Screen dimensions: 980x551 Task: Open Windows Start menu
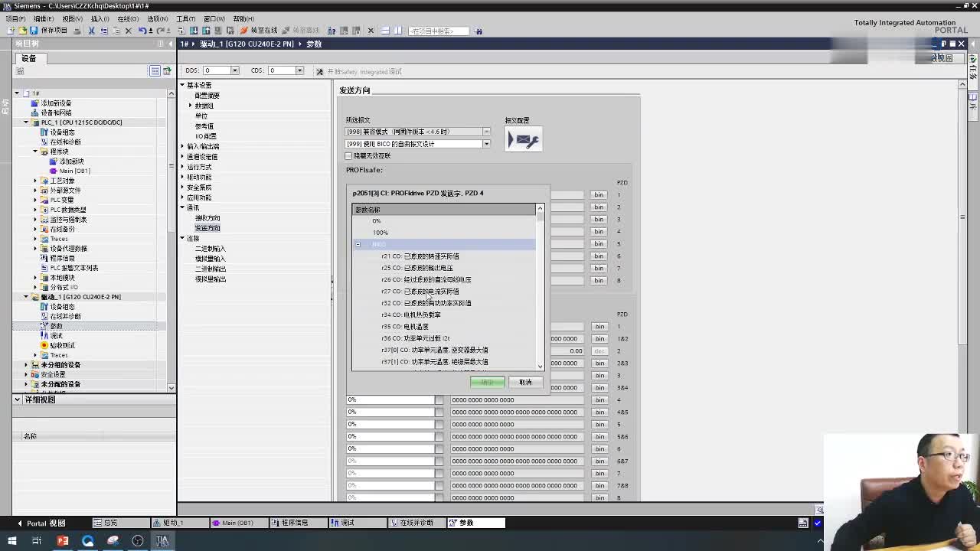11,540
